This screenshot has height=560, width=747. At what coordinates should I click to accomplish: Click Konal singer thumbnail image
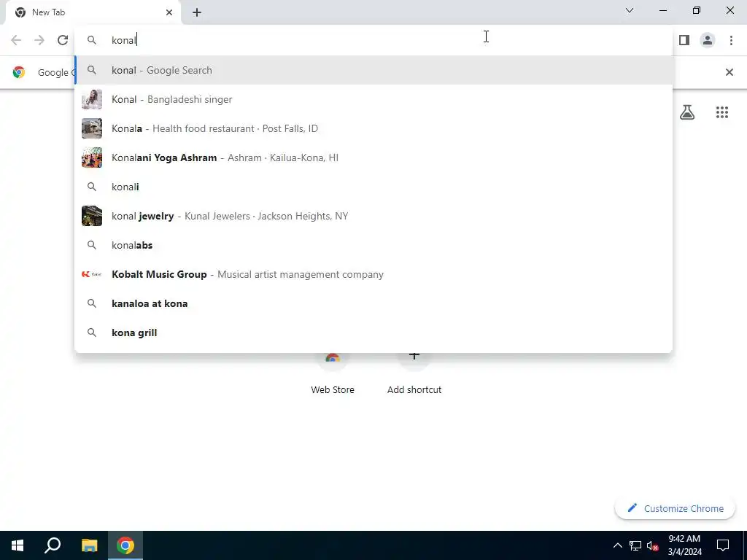(x=92, y=99)
